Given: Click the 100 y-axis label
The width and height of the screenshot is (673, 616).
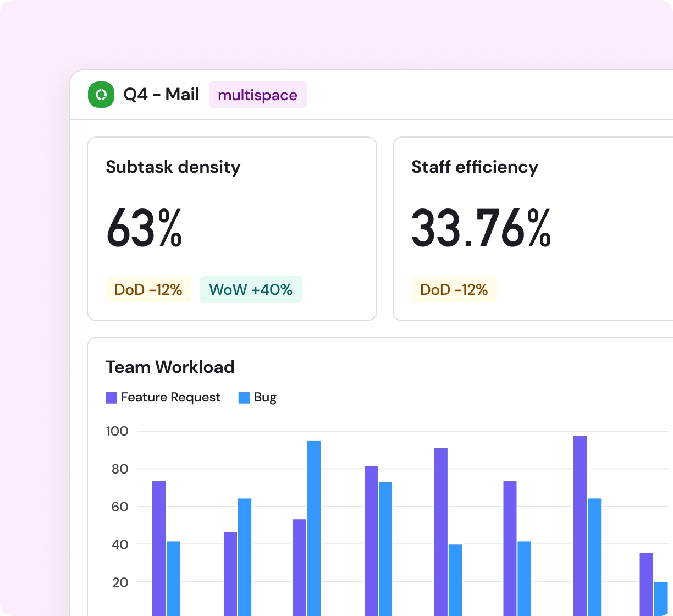Looking at the screenshot, I should [117, 431].
